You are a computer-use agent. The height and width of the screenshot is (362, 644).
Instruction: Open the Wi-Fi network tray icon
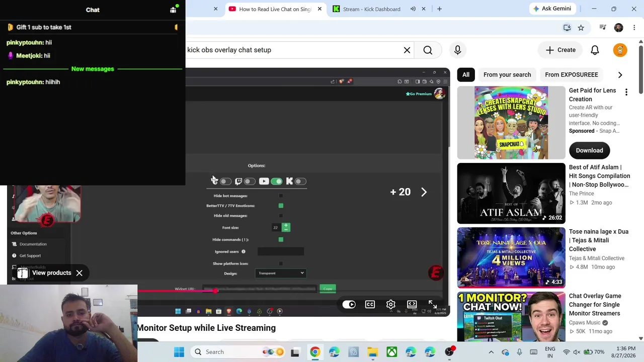coord(567,352)
